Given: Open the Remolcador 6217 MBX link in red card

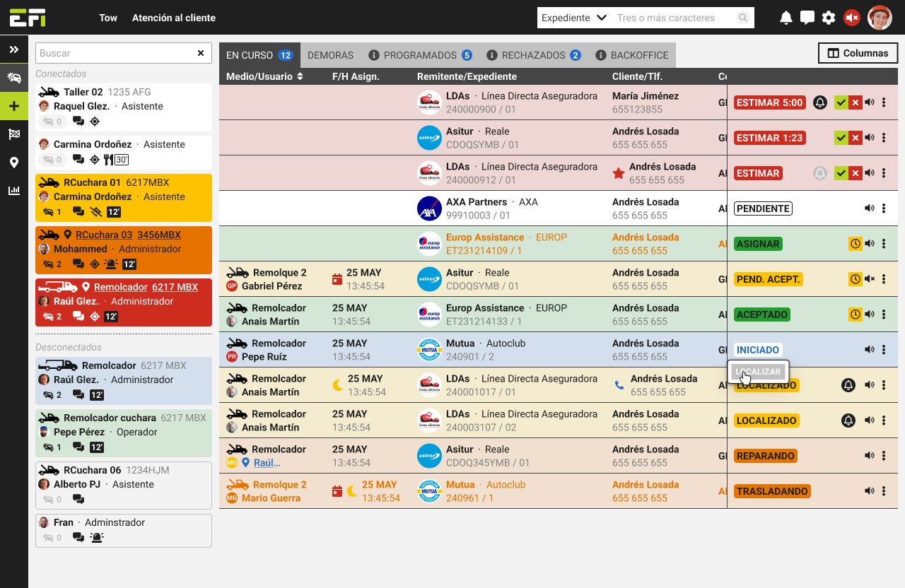Looking at the screenshot, I should click(x=146, y=288).
